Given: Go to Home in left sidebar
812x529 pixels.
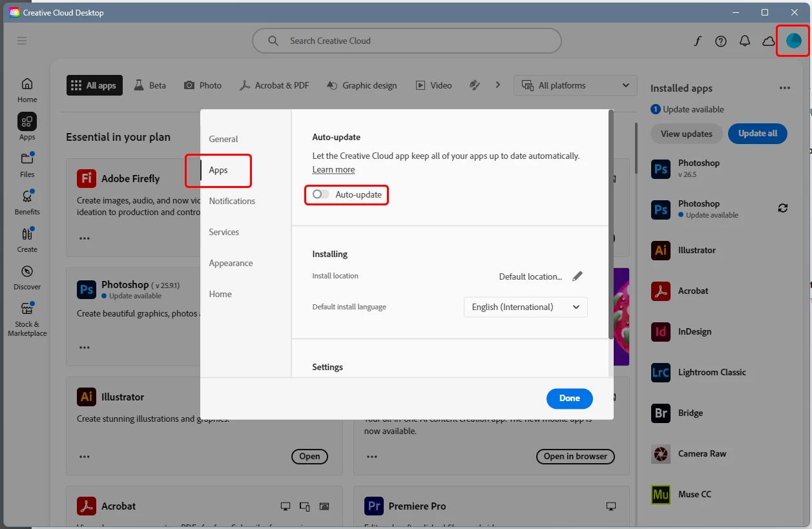Looking at the screenshot, I should click(x=27, y=90).
